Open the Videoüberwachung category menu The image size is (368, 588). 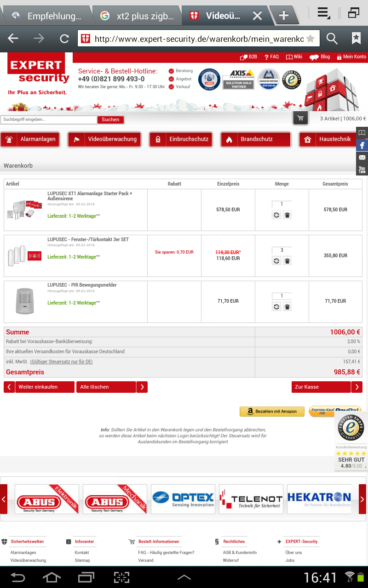(105, 139)
